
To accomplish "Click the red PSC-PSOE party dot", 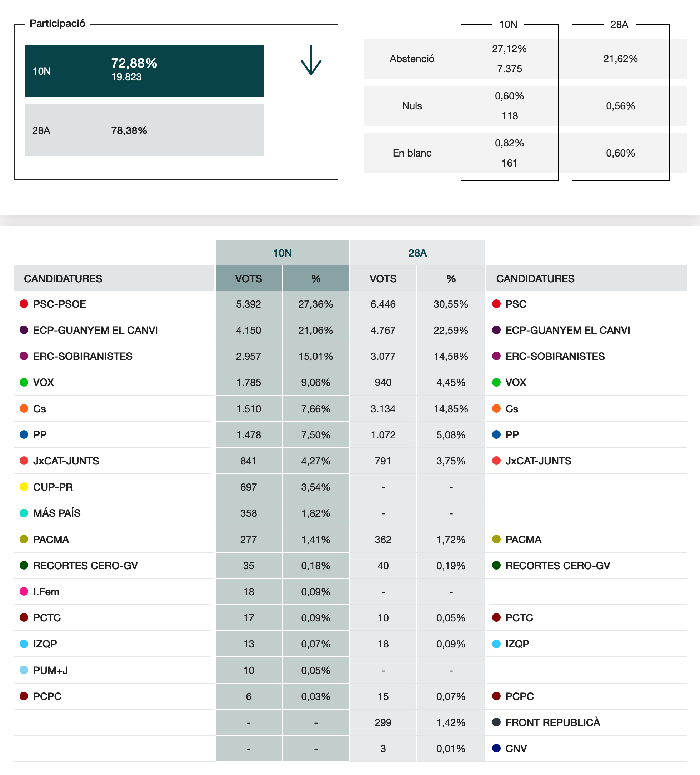I will pyautogui.click(x=24, y=304).
